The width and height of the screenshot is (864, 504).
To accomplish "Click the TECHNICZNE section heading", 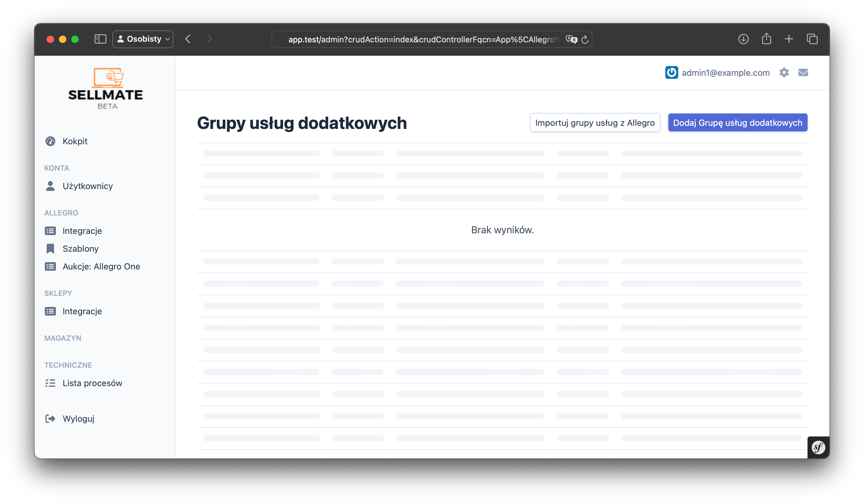I will 68,365.
